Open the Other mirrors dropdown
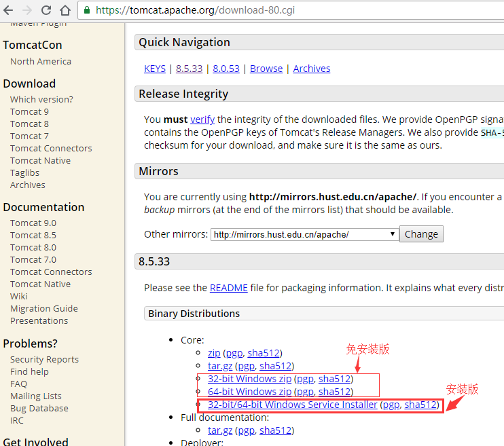This screenshot has height=446, width=504. (x=304, y=234)
